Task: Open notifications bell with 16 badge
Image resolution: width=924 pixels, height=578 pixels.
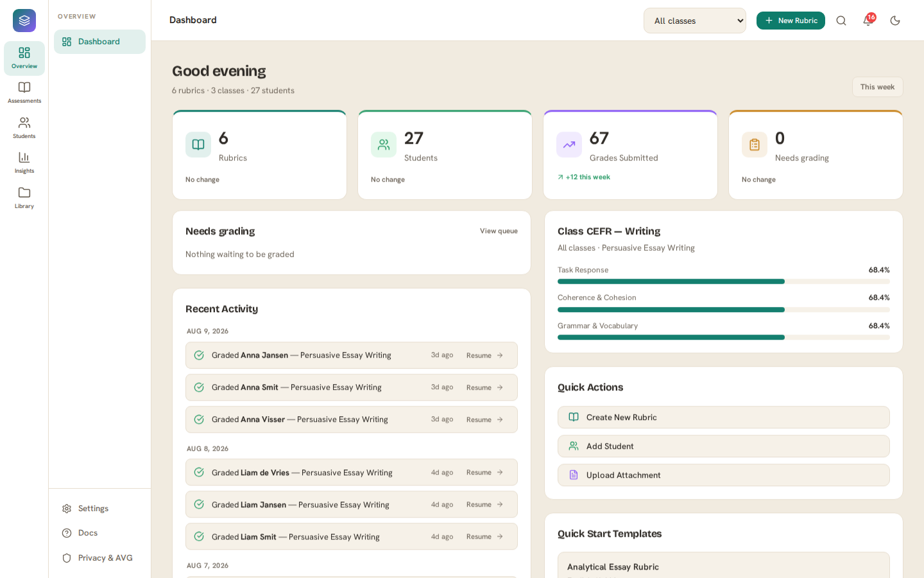Action: pyautogui.click(x=868, y=21)
